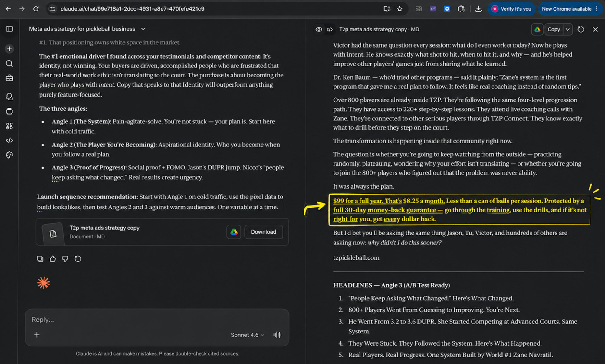
Task: Click the install app icon in address bar
Action: click(387, 9)
